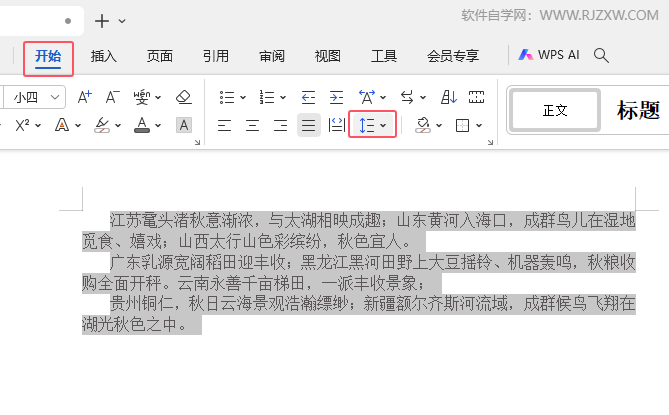669x415 pixels.
Task: Sort text with the A-Z arrow icon
Action: coord(449,97)
